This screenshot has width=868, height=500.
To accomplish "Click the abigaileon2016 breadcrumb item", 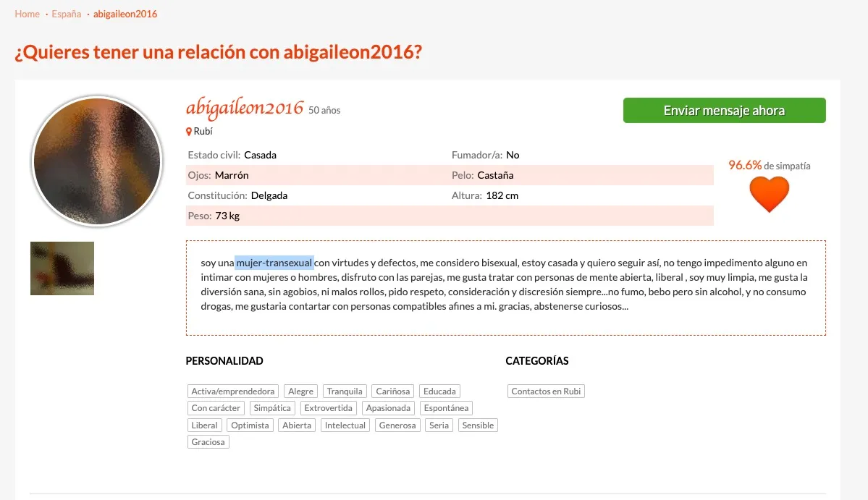I will (x=125, y=14).
